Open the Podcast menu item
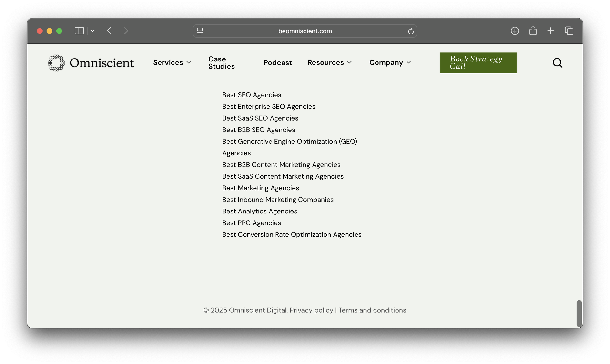 tap(278, 63)
